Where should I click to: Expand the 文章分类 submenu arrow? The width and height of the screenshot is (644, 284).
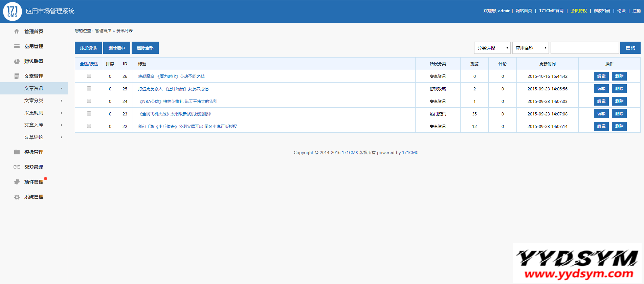61,101
